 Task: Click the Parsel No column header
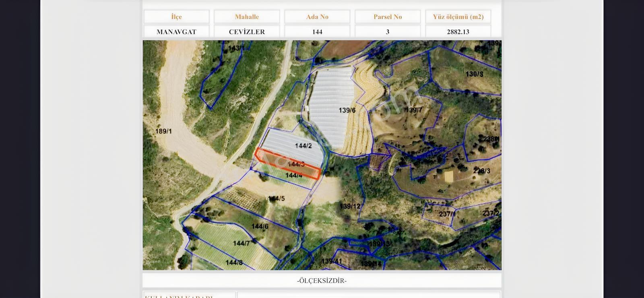[x=388, y=17]
